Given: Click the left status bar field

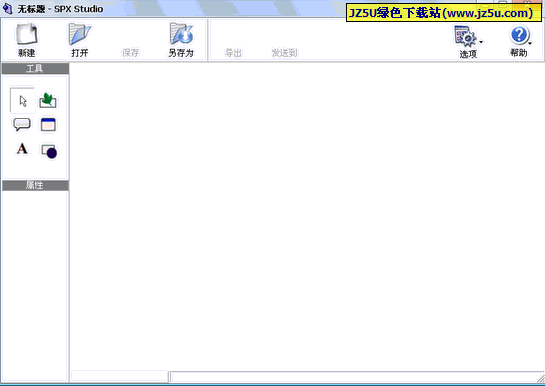Looking at the screenshot, I should pos(120,376).
